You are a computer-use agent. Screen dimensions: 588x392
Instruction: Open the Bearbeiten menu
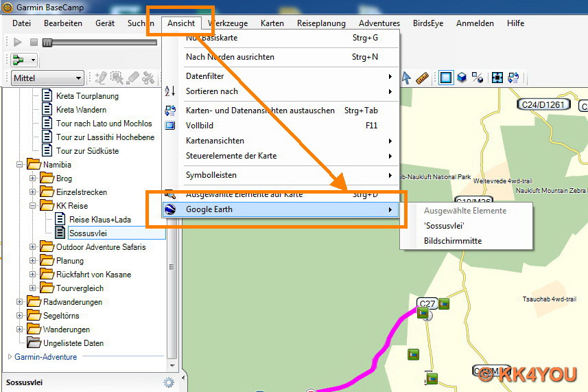coord(63,23)
